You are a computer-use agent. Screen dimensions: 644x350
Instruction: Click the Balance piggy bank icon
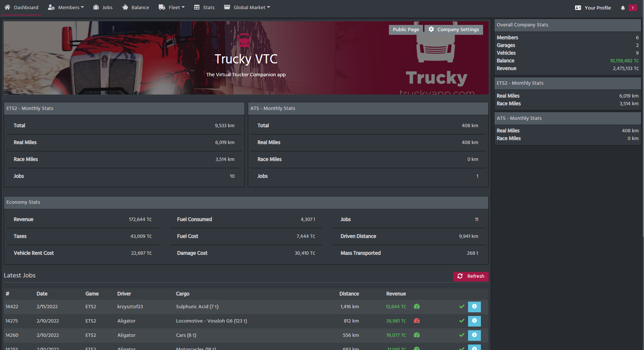(125, 7)
